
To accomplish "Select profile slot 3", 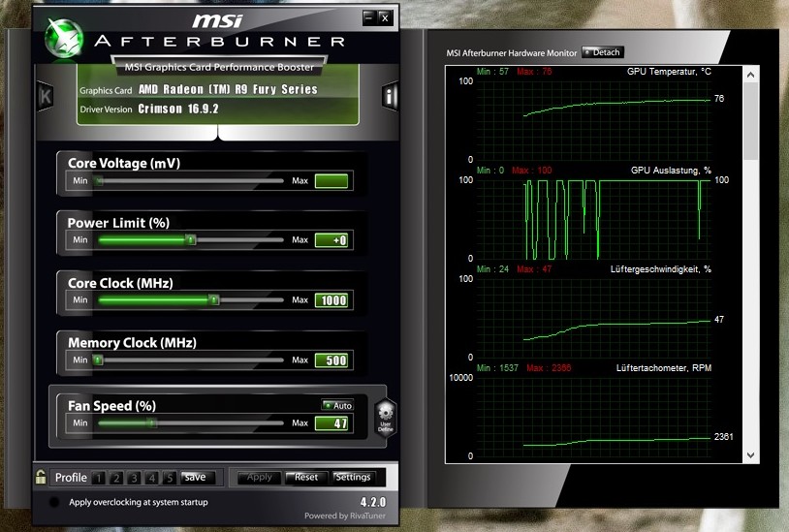I will 134,478.
